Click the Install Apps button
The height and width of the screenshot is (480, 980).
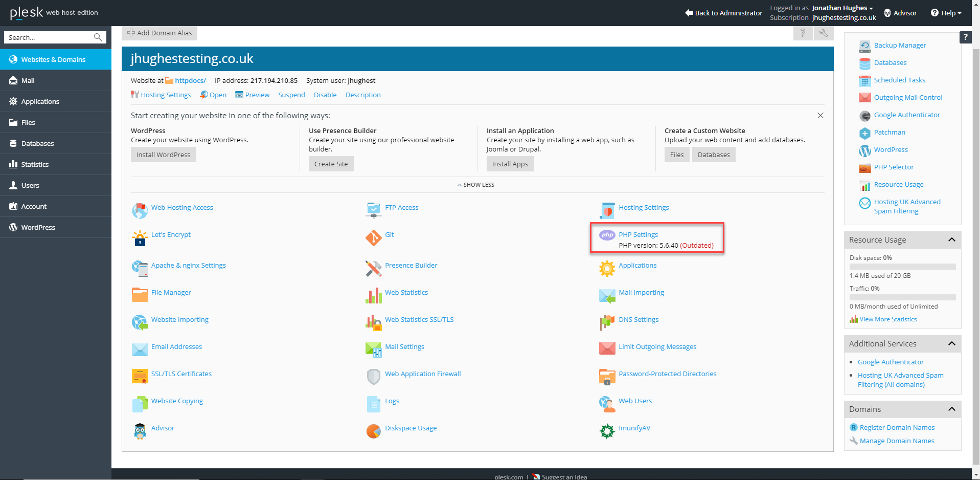[x=510, y=164]
